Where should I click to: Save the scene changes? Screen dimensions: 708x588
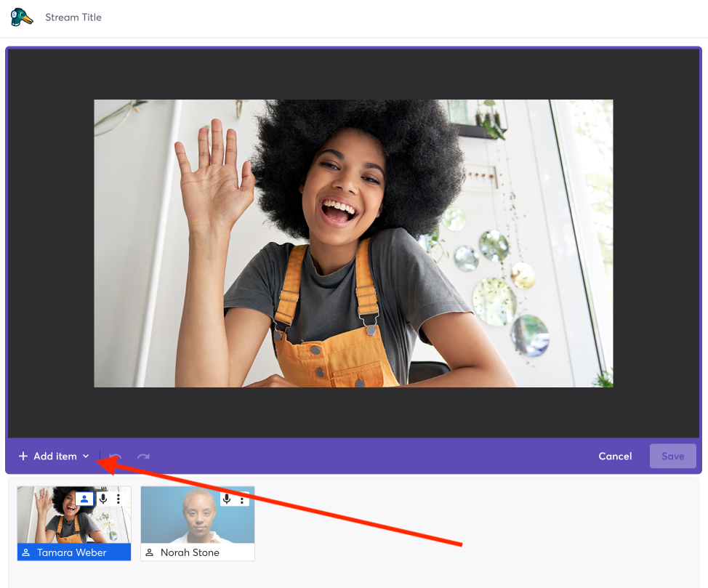[x=673, y=456]
